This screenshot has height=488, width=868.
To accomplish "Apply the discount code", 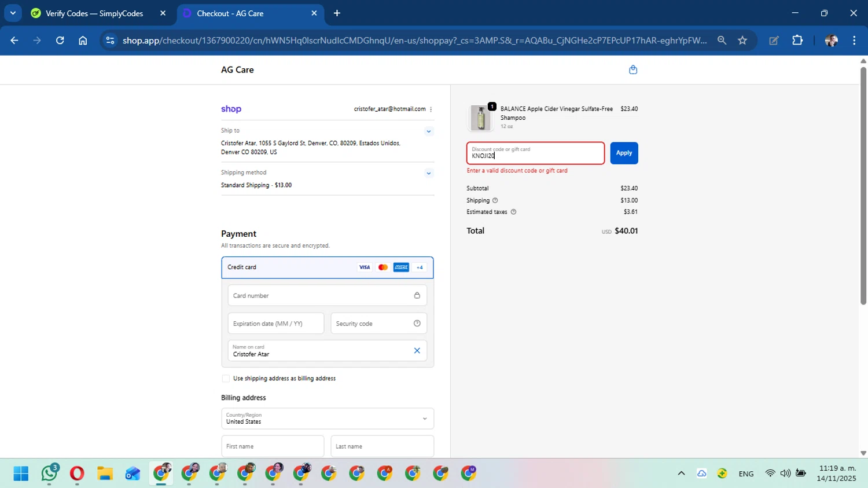I will point(624,153).
